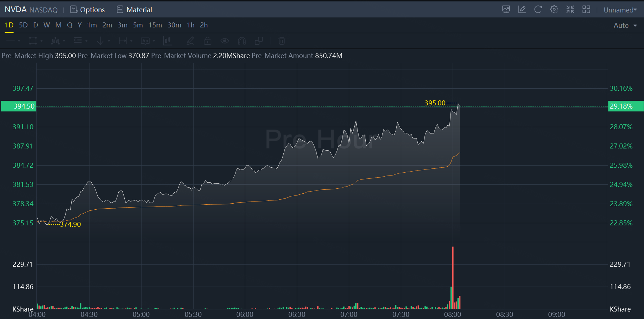644x319 pixels.
Task: Switch to the 2m interval
Action: pos(107,25)
